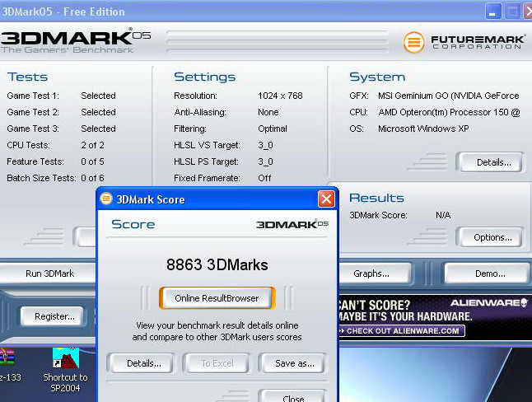Click the Close button in Score dialog
The width and height of the screenshot is (532, 402).
[293, 397]
